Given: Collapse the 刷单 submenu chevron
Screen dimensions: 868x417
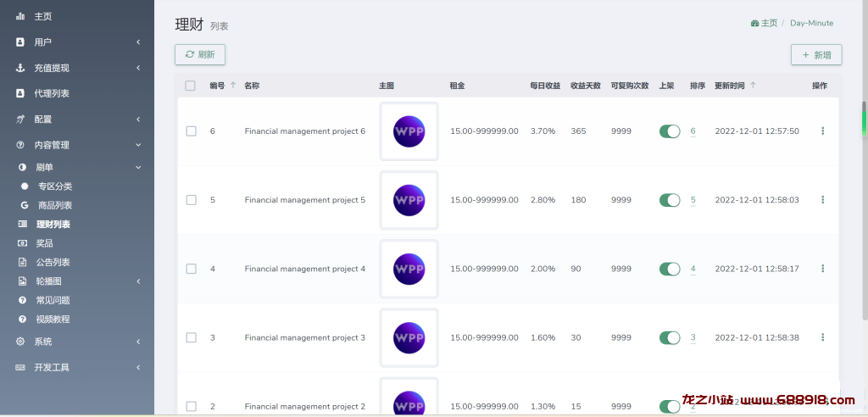Looking at the screenshot, I should tap(138, 167).
